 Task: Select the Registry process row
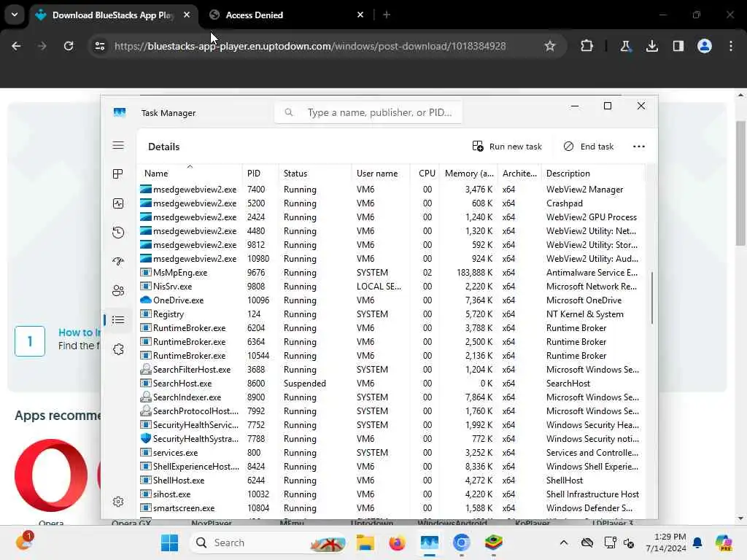pos(392,314)
